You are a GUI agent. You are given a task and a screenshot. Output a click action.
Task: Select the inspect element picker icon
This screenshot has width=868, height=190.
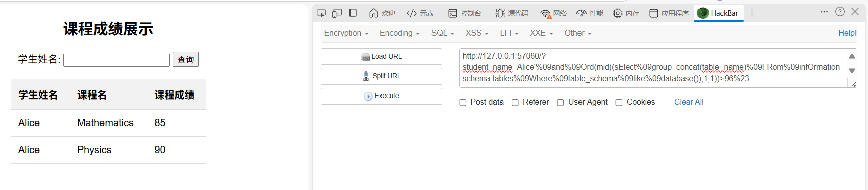pos(321,13)
